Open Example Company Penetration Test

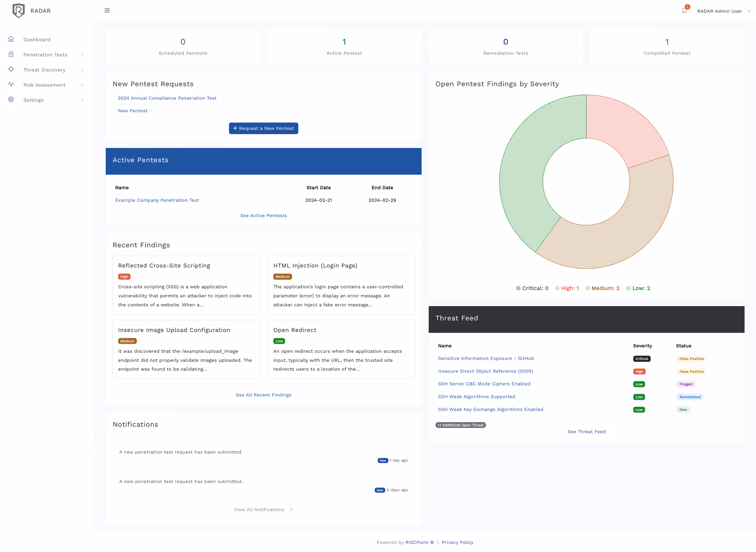click(x=157, y=200)
